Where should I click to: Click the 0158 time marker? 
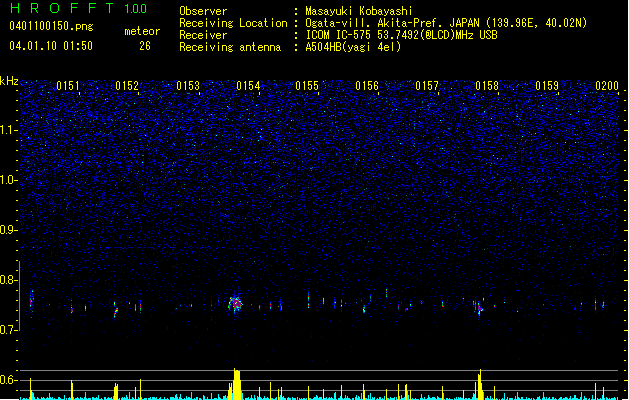487,86
